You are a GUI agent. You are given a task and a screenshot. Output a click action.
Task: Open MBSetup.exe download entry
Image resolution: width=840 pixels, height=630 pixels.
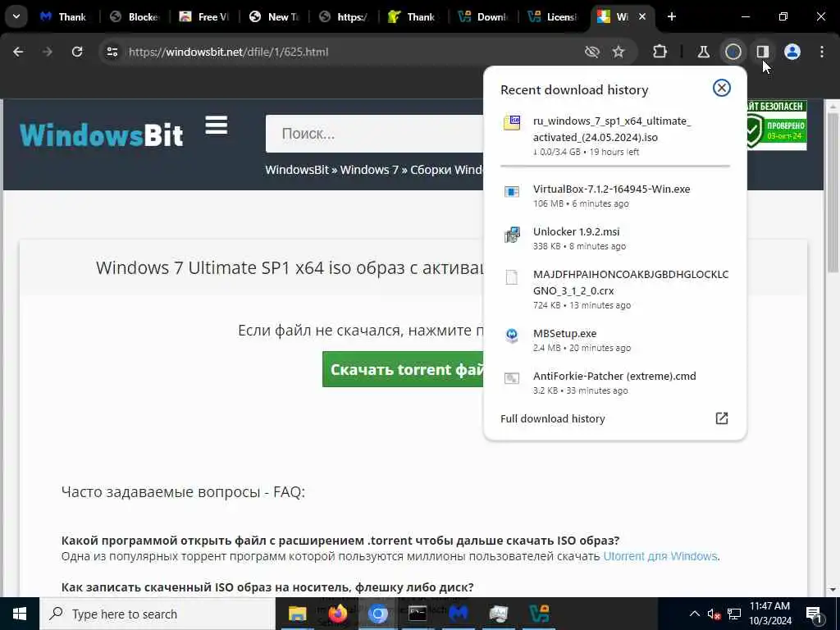point(615,340)
